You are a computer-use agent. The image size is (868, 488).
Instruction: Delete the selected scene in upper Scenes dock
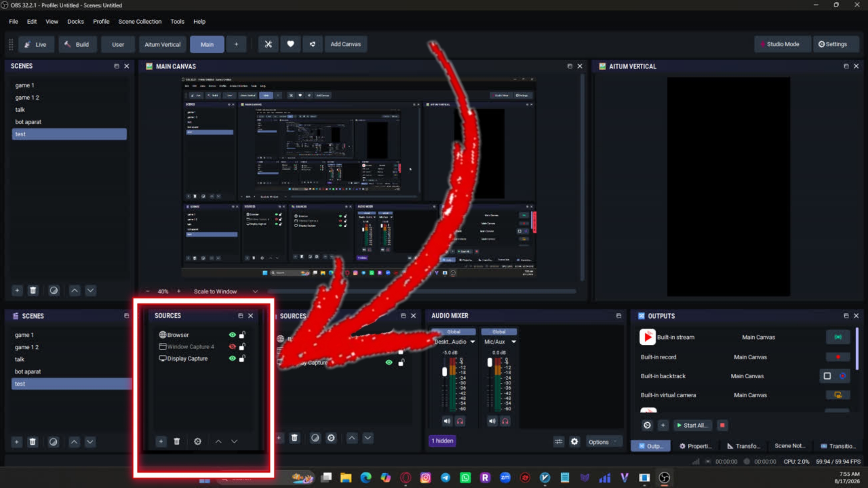[x=33, y=290]
